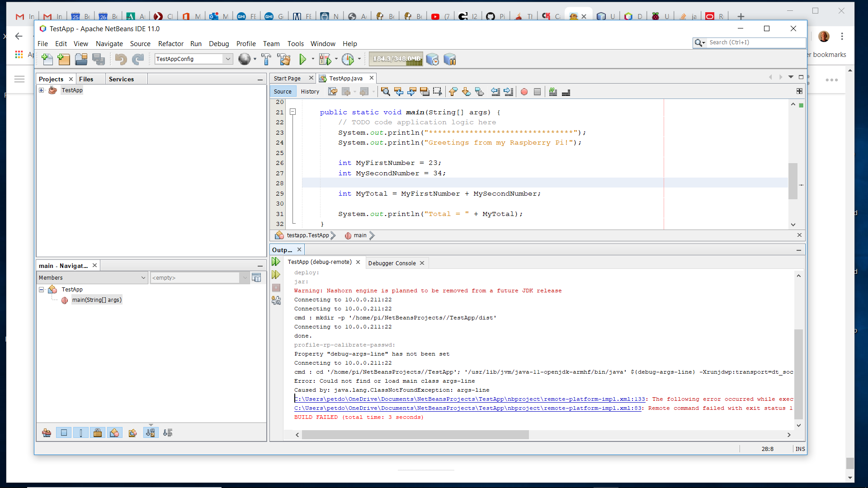Click History in the editor toolbar
This screenshot has height=488, width=868.
(310, 91)
